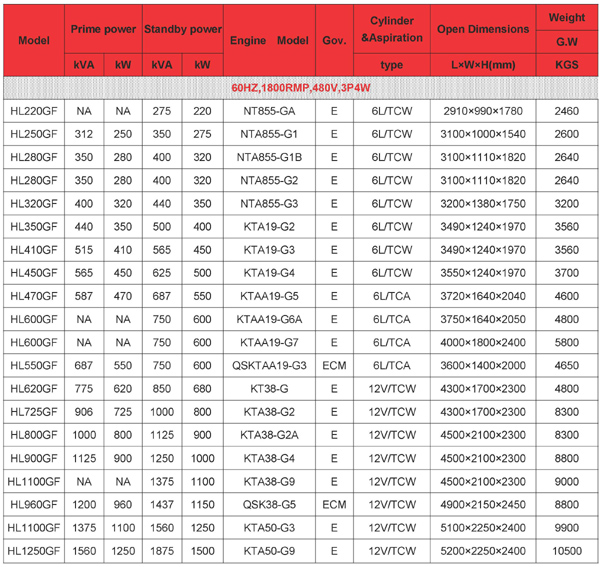600x567 pixels.
Task: Click engine model KTA19-G4
Action: 269,273
